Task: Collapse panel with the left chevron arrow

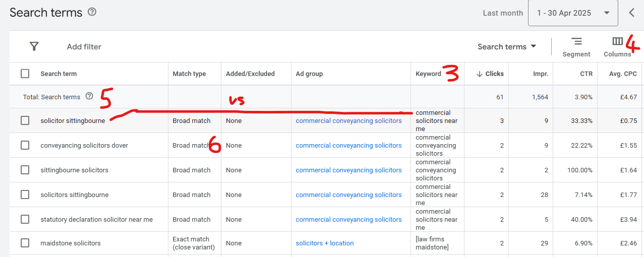Action: 631,13
